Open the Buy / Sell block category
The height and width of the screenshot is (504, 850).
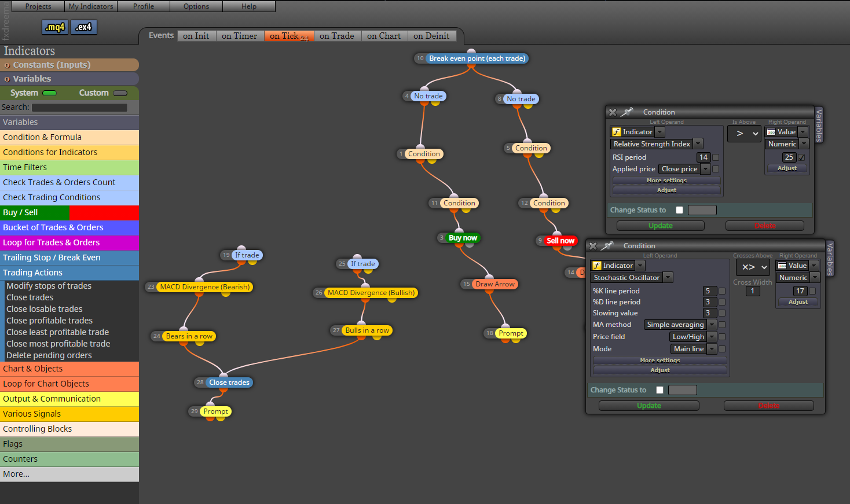[x=69, y=212]
